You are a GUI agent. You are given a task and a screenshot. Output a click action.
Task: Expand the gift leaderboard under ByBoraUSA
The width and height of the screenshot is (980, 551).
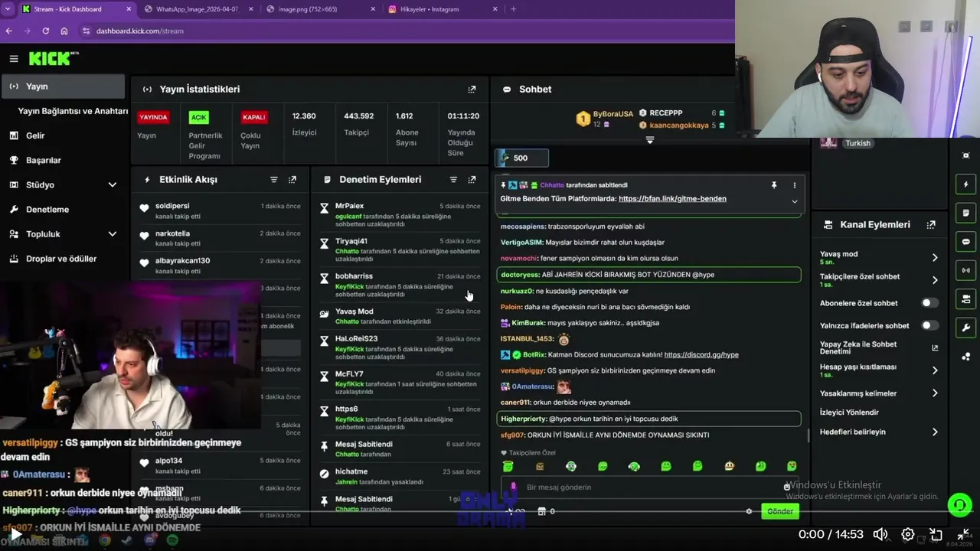650,141
